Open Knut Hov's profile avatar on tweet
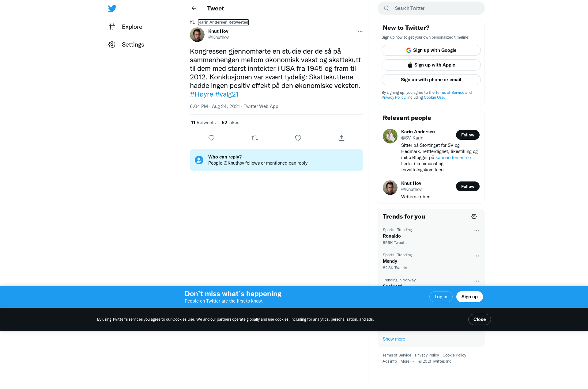 pyautogui.click(x=197, y=35)
